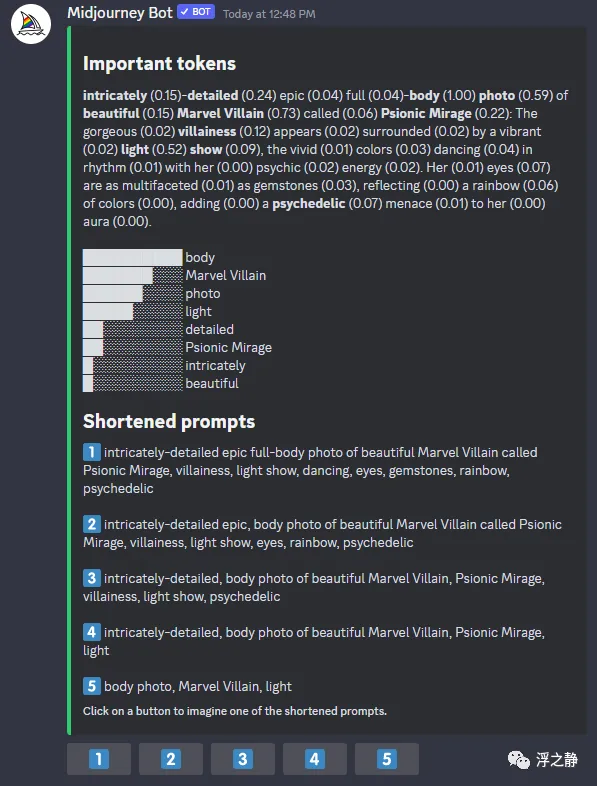Click the WeChat watermark logo icon

pos(518,760)
